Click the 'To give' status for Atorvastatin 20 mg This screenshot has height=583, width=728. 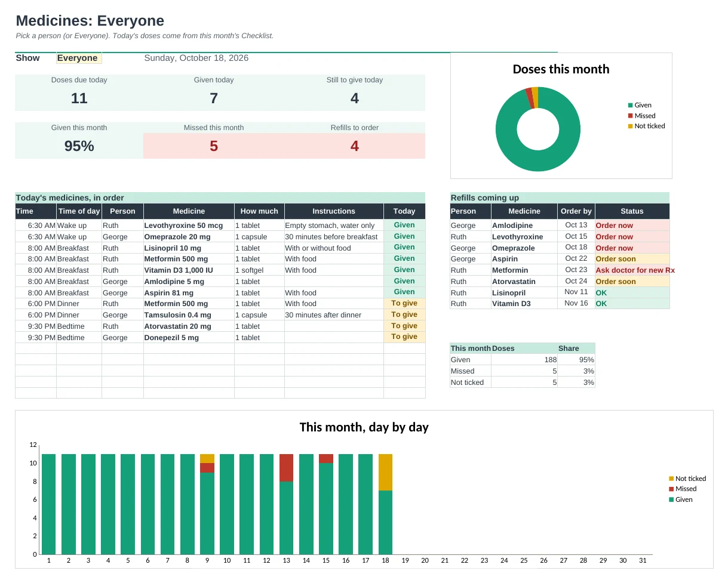coord(404,326)
